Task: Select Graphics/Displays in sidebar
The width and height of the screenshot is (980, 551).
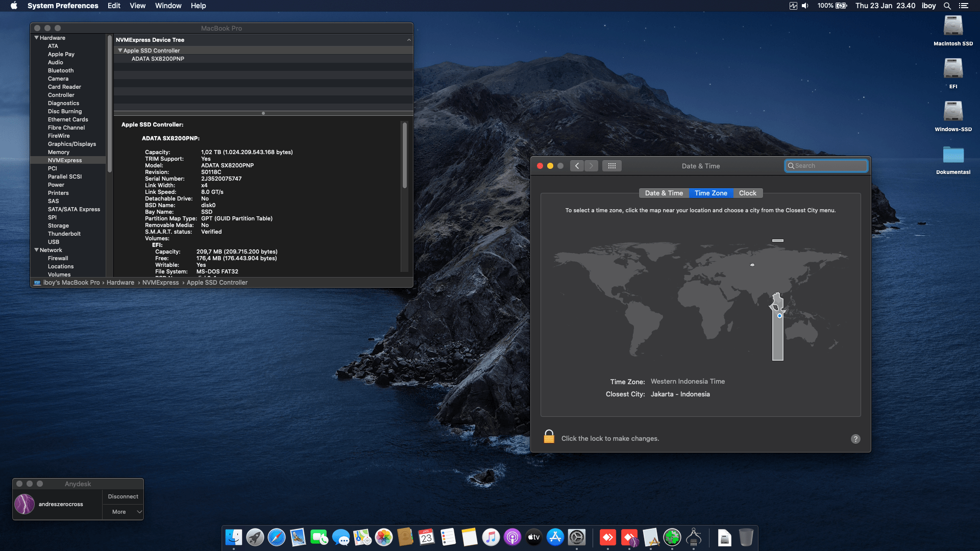Action: pyautogui.click(x=72, y=144)
